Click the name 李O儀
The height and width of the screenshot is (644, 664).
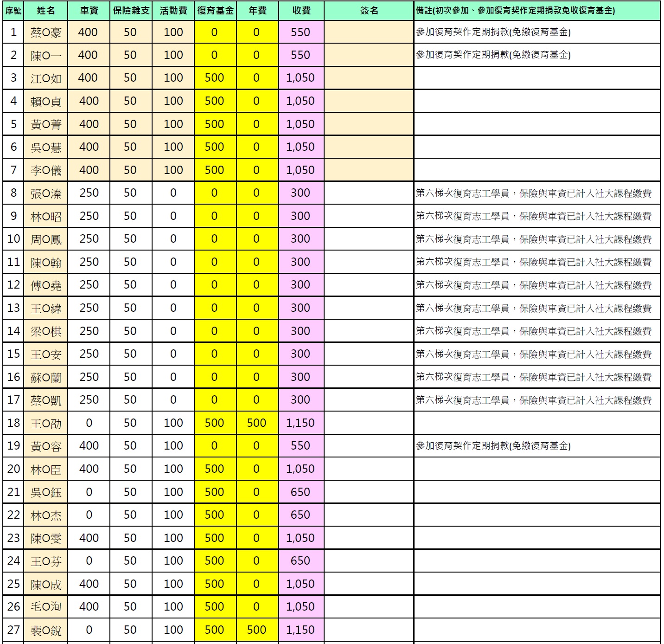[46, 170]
